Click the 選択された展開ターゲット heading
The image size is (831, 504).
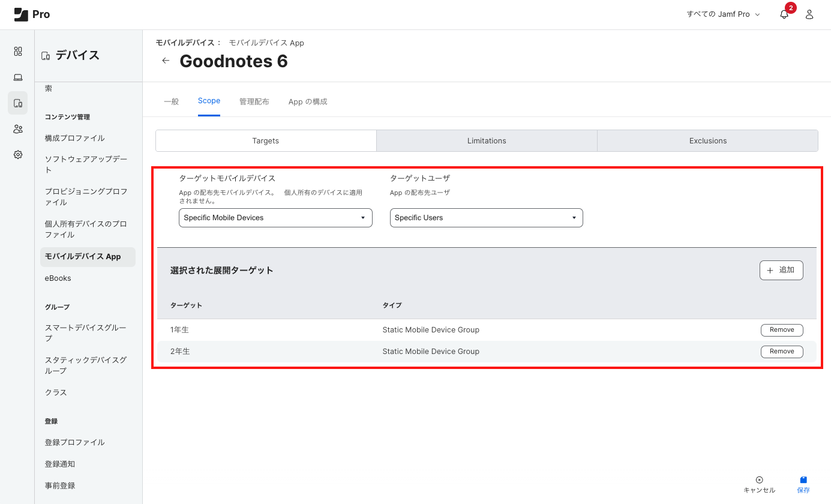coord(222,271)
